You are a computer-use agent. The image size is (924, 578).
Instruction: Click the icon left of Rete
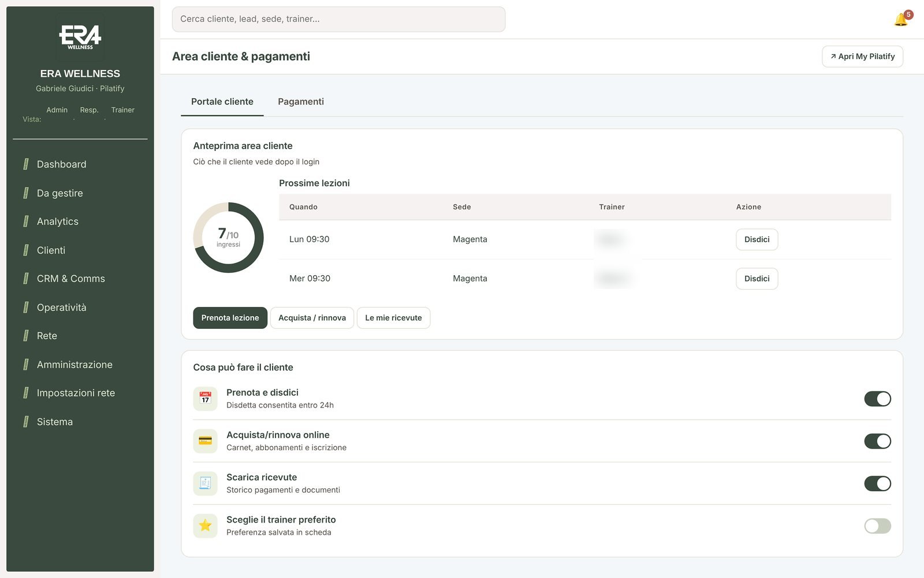pos(26,336)
